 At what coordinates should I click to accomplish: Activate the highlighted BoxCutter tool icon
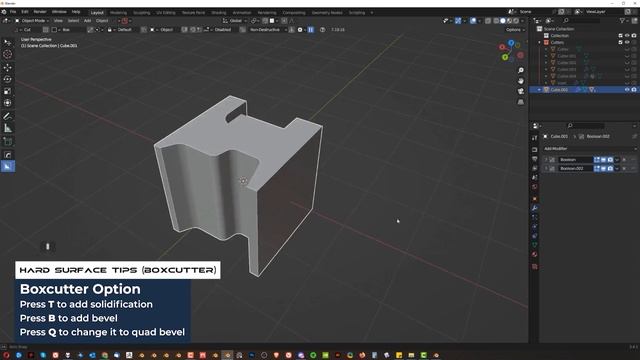click(x=7, y=167)
